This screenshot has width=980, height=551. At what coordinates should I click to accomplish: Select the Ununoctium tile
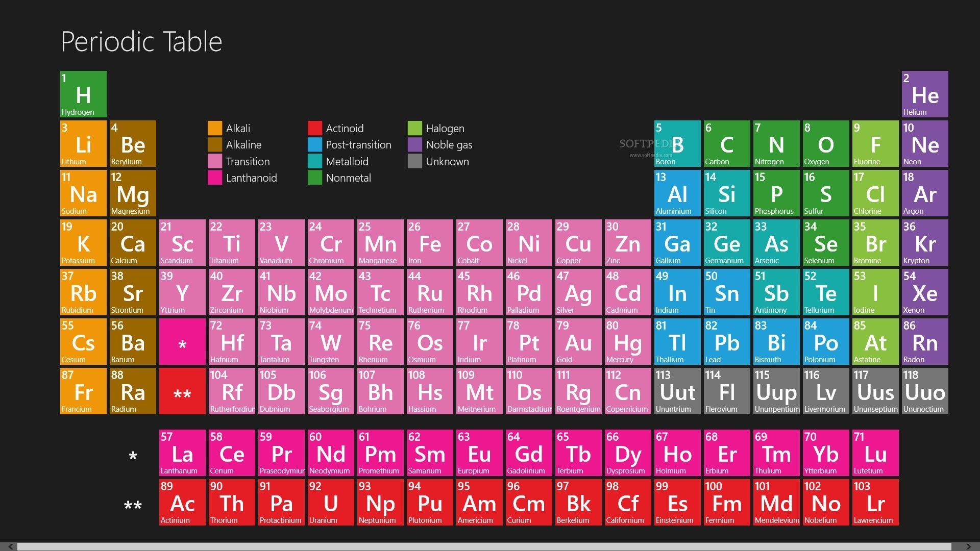click(x=925, y=391)
